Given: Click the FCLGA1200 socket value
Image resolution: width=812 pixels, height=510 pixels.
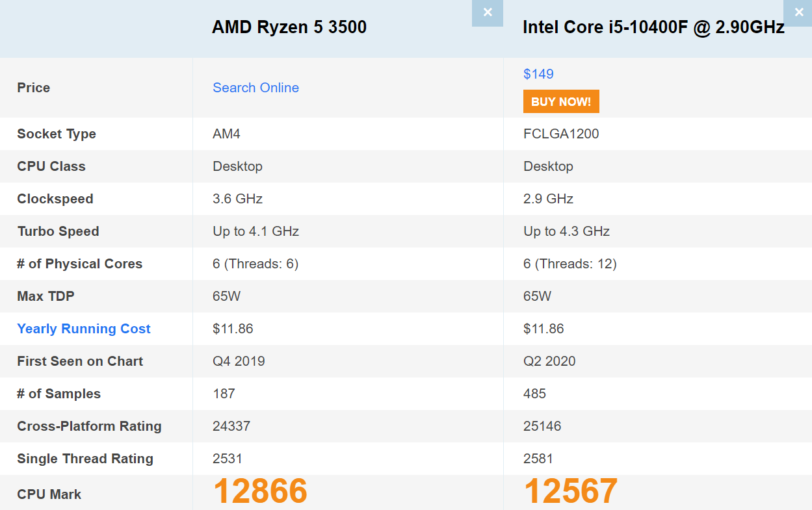Looking at the screenshot, I should [561, 134].
